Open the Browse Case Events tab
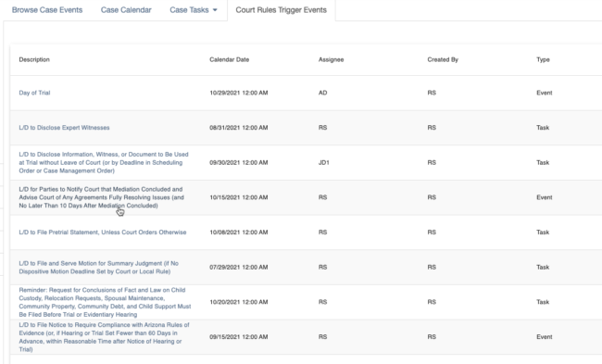This screenshot has height=364, width=602. coord(47,10)
